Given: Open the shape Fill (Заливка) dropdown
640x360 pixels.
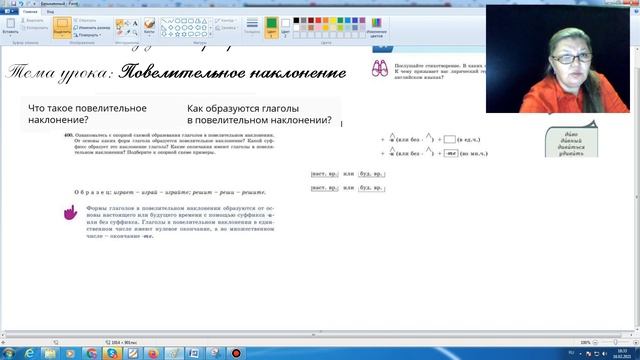Looking at the screenshot, I should pos(227,28).
